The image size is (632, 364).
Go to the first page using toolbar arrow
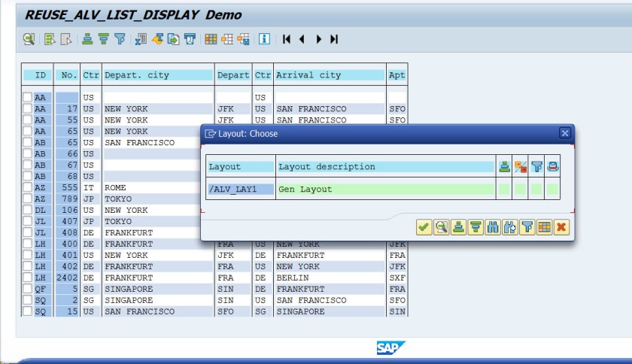coord(287,39)
